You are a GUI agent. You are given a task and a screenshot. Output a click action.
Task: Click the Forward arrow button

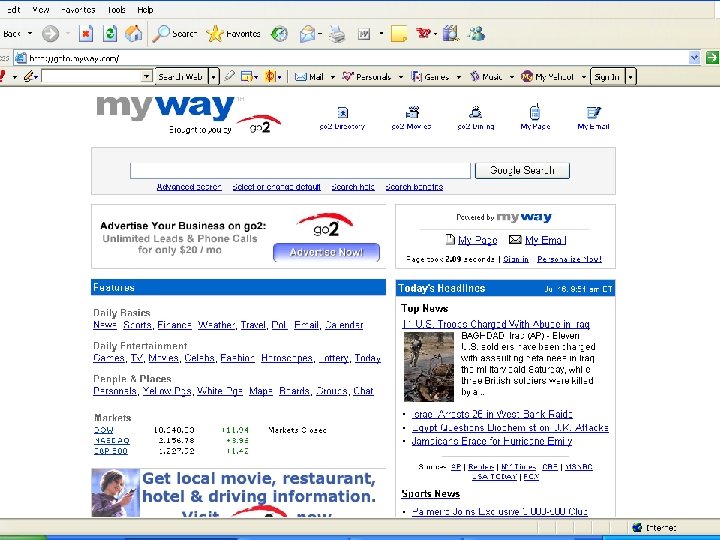[50, 34]
